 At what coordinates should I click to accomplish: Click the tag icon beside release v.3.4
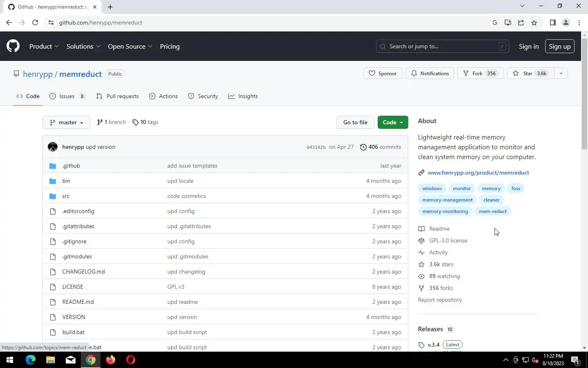[x=421, y=345]
